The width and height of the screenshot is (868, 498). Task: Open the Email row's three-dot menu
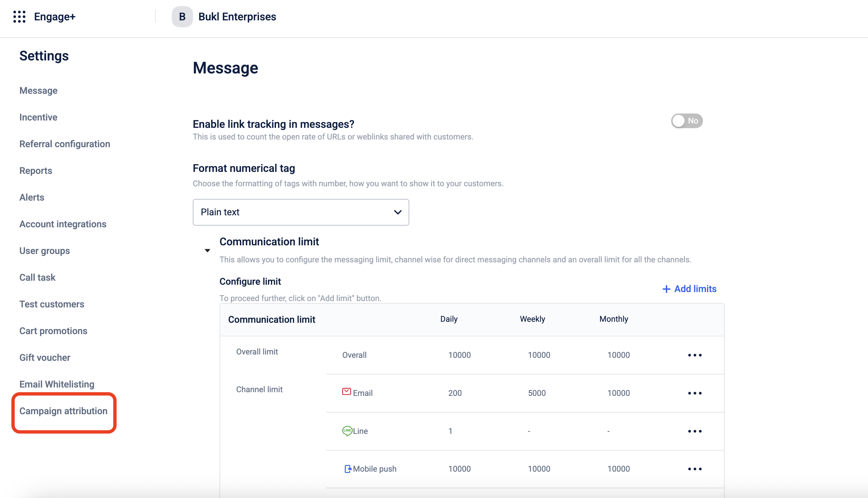[x=695, y=393]
